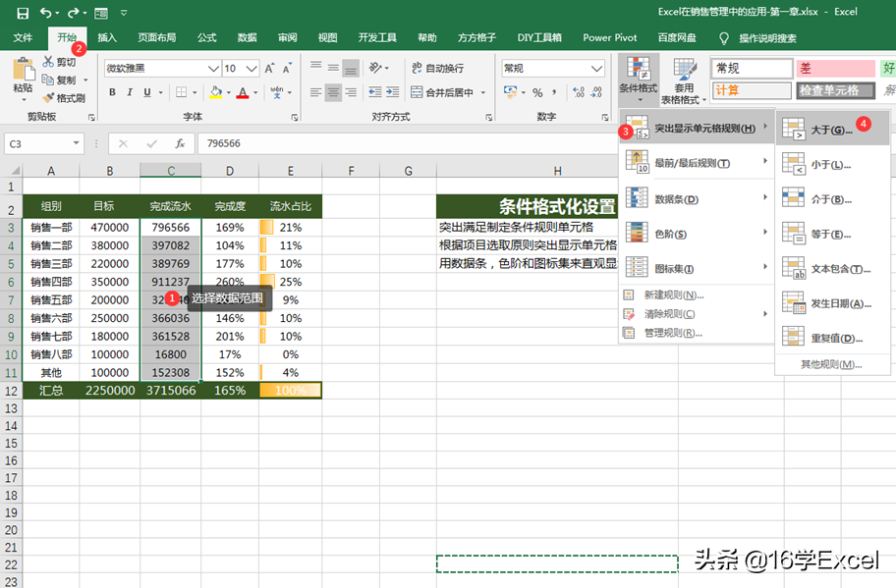This screenshot has height=588, width=896.
Task: Open 突出显示单元格规则 highlight rules submenu
Action: click(x=697, y=129)
